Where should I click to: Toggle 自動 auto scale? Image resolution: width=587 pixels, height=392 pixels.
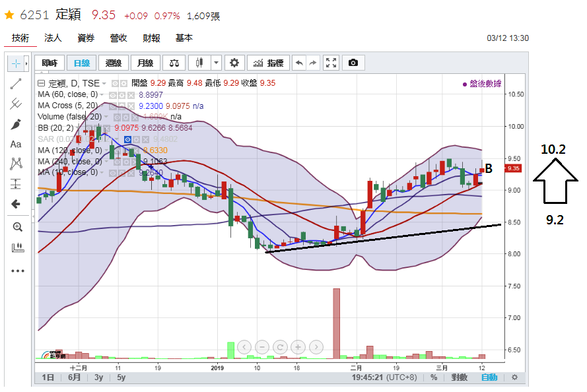[x=489, y=377]
